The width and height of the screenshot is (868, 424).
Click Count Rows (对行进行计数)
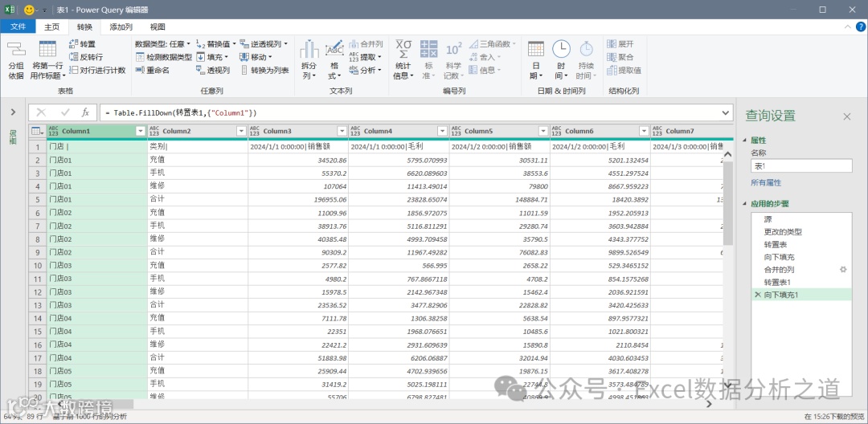coord(97,70)
